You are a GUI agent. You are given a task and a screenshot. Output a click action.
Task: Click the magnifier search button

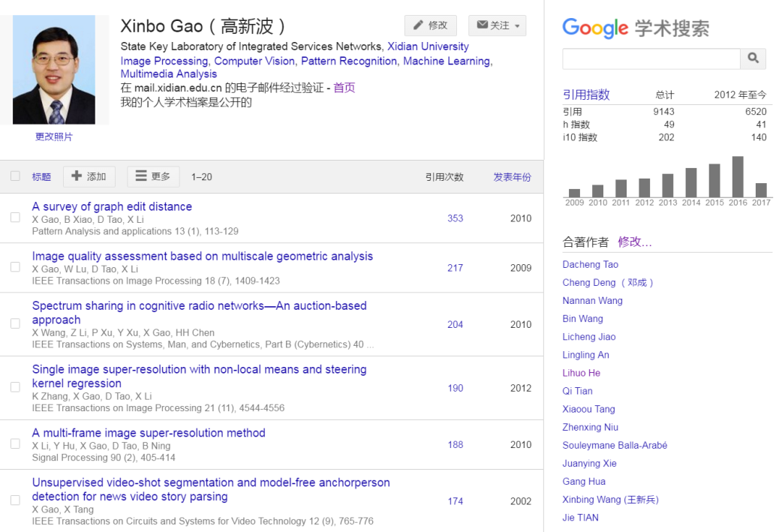[753, 59]
